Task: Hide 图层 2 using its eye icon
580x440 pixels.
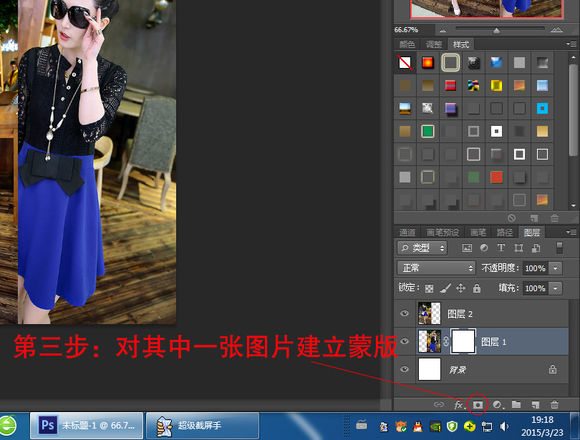Action: tap(405, 314)
